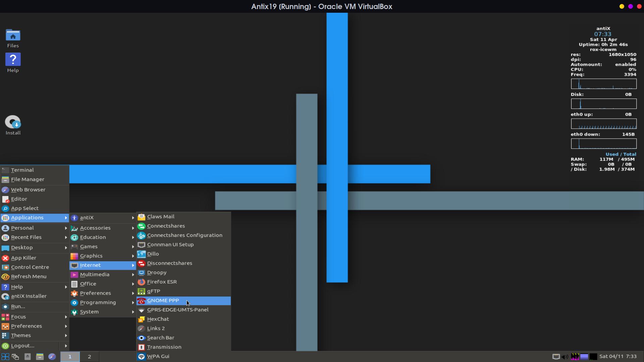
Task: Expand the Applications menu arrow
Action: (x=66, y=218)
